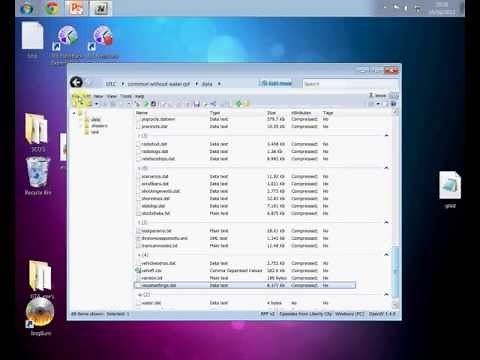Go back with the round back arrow

(76, 82)
